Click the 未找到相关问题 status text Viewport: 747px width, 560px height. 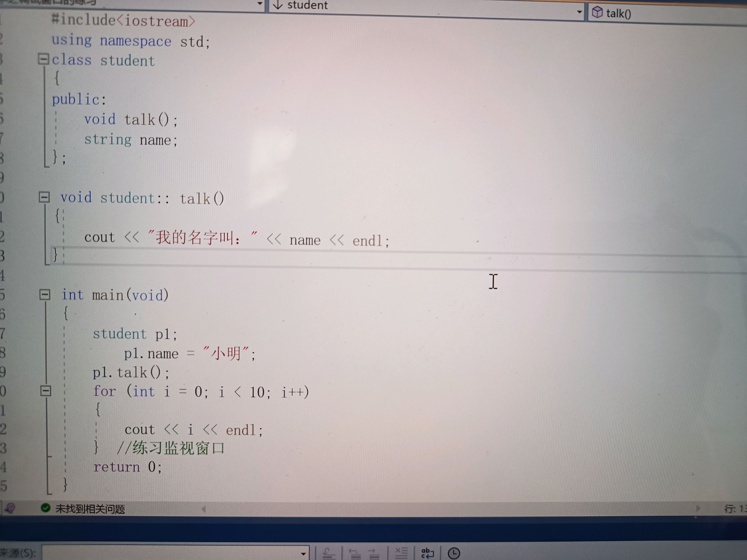(x=90, y=509)
